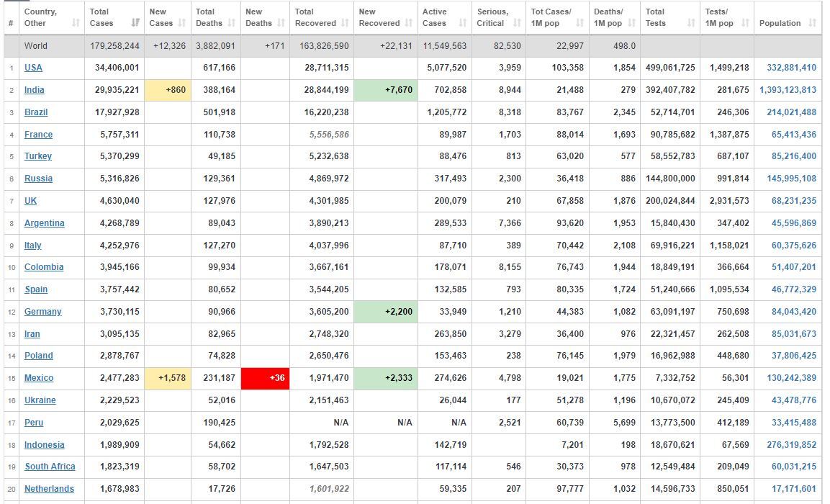
Task: Select Peru deaths per million 5,699
Action: pos(625,422)
